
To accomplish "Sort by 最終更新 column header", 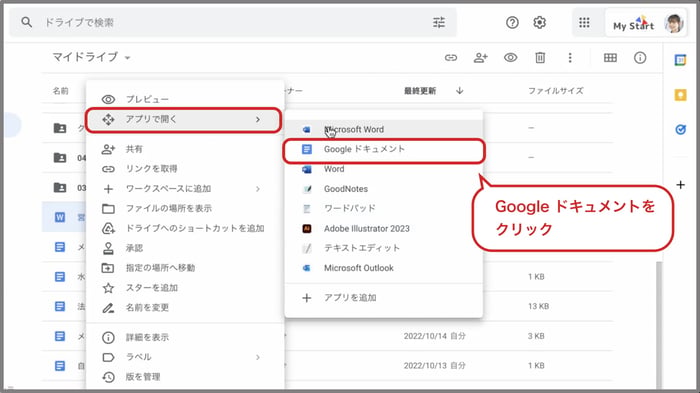I will [x=420, y=91].
